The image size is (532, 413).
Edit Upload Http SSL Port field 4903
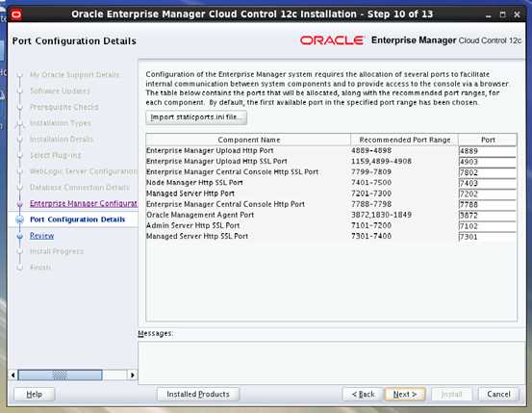487,162
